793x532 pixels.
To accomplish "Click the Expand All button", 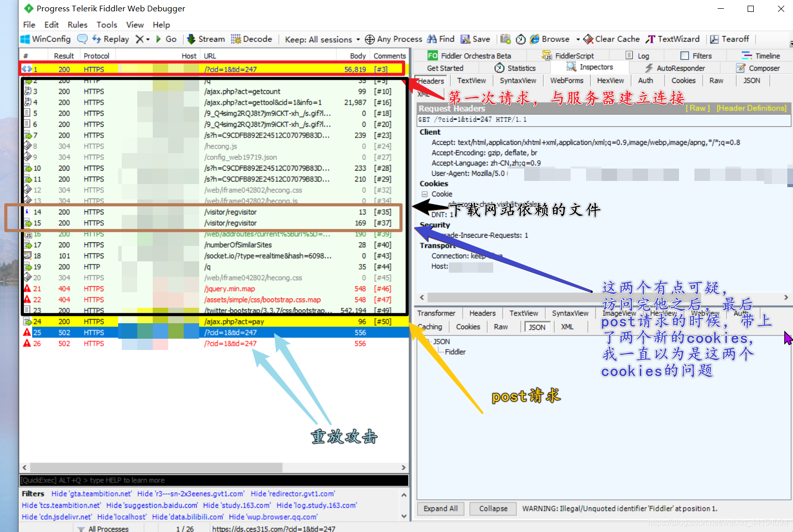I will pos(441,509).
